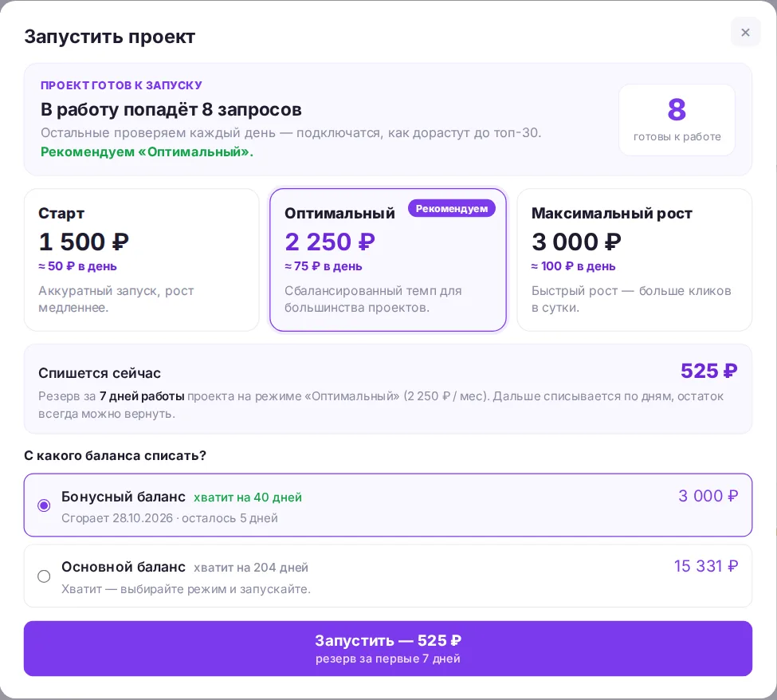The width and height of the screenshot is (777, 700).
Task: Click the «≈ 50 ₽ в день» text
Action: [x=77, y=266]
